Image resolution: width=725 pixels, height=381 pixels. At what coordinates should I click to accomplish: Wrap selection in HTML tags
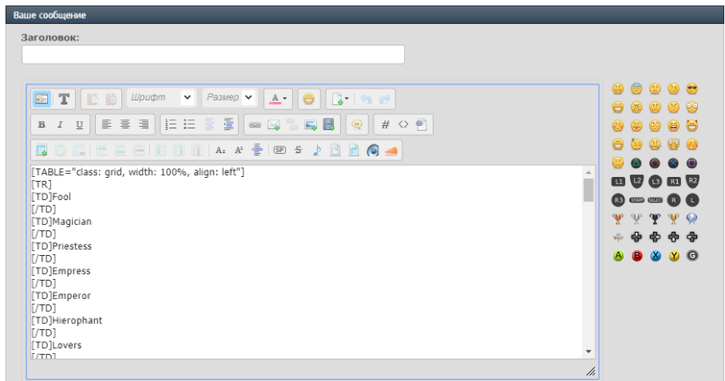pos(403,124)
